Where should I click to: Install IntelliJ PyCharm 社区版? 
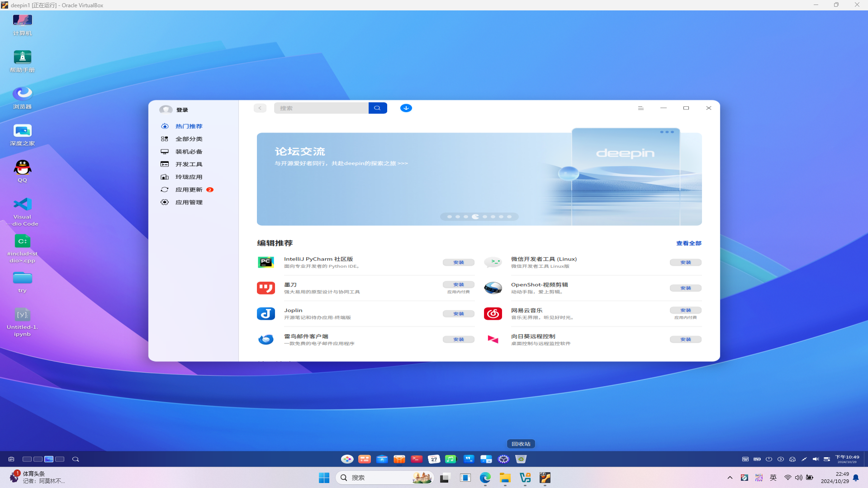[459, 262]
